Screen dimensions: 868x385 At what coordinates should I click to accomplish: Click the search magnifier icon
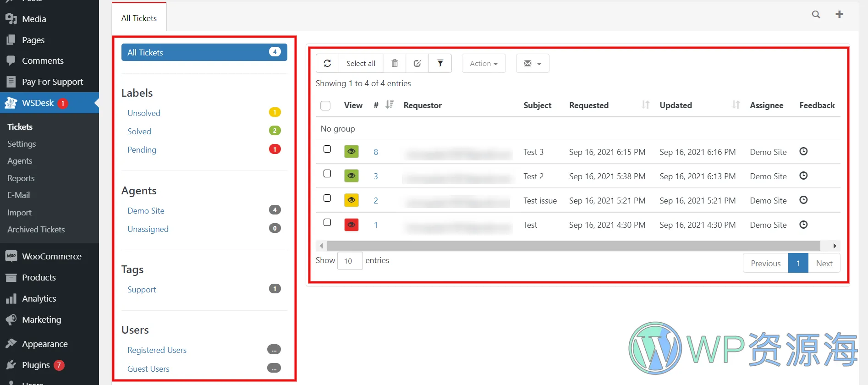pos(816,15)
